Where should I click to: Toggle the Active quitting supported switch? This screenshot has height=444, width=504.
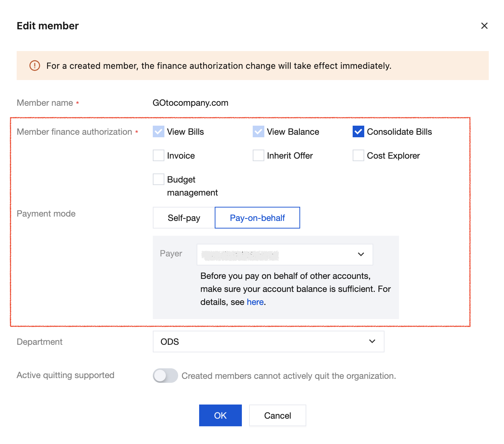165,376
